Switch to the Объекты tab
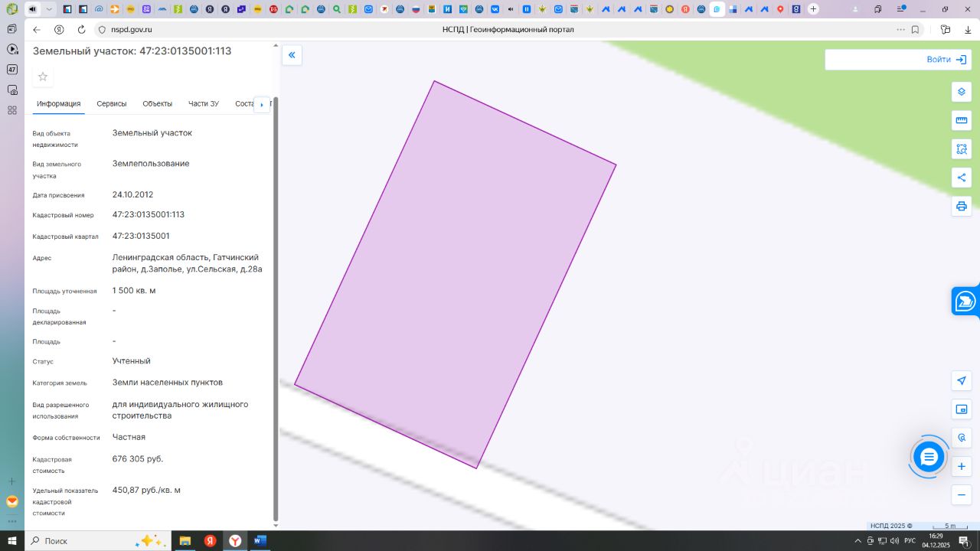This screenshot has width=980, height=551. [x=158, y=104]
